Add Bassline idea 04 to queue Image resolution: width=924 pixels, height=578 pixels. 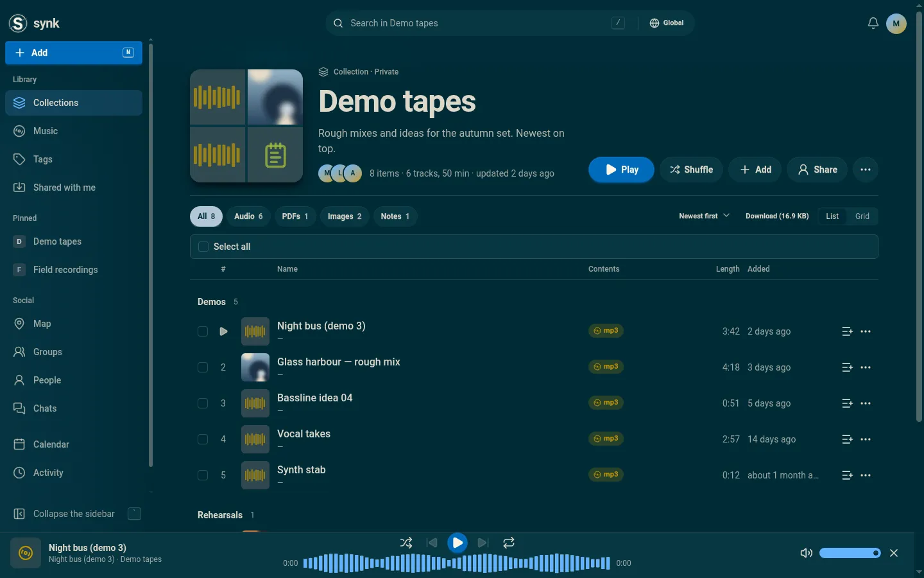click(x=847, y=403)
